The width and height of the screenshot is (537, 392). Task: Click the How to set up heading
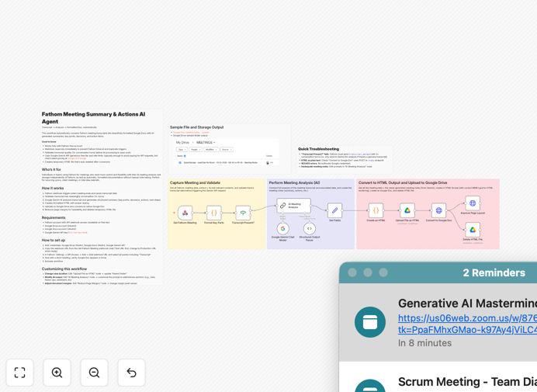[x=54, y=240]
